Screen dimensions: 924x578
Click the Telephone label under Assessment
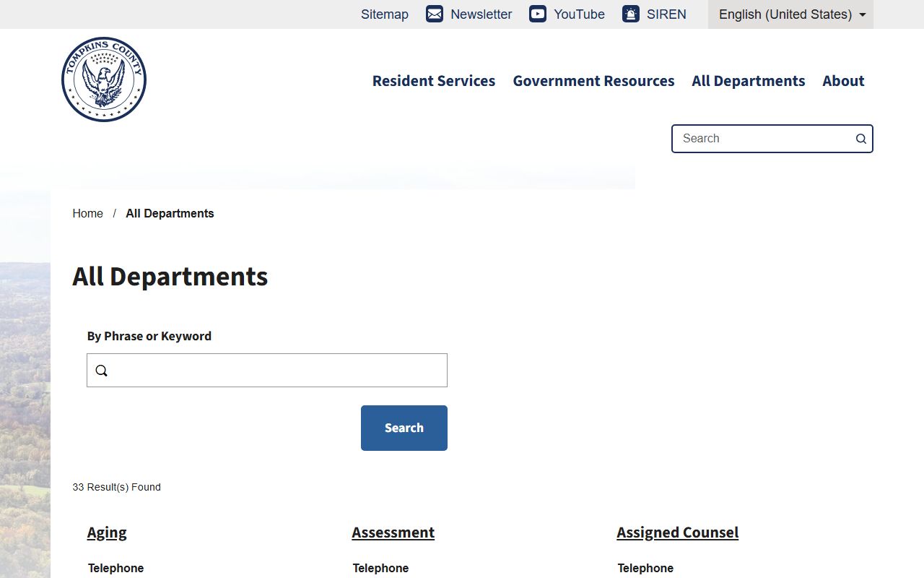pos(381,568)
